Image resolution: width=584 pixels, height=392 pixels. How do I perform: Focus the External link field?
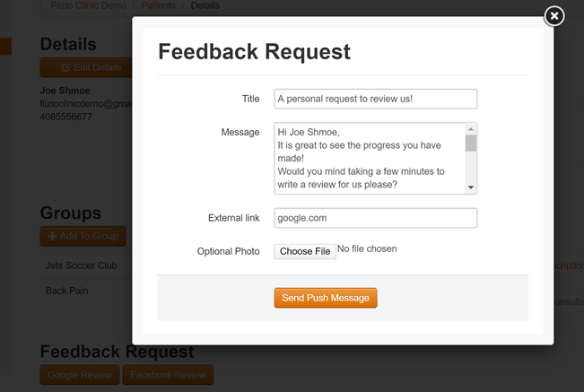tap(375, 217)
